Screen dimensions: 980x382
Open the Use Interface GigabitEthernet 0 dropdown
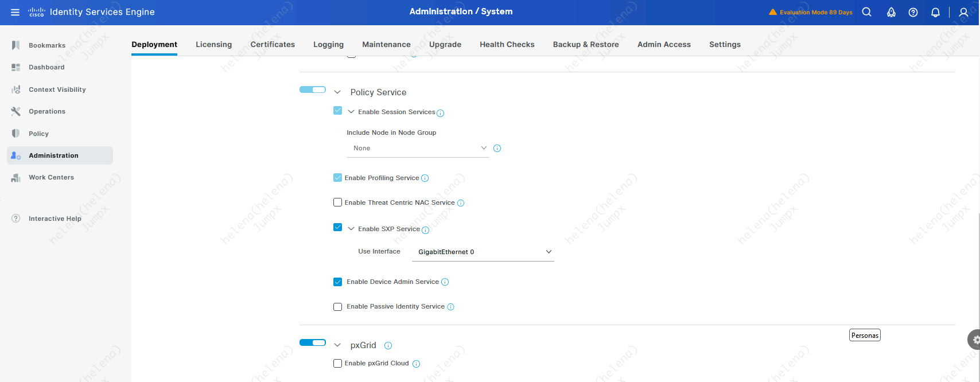coord(483,252)
